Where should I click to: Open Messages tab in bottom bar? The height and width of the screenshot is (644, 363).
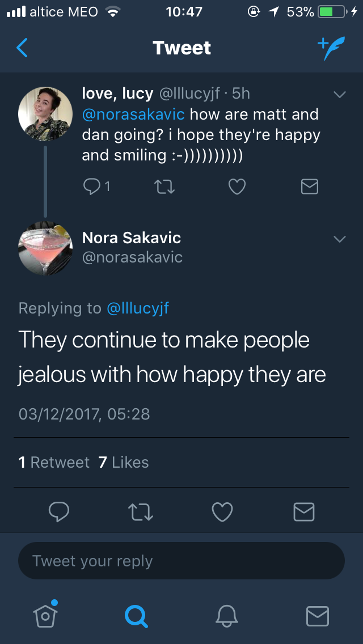pyautogui.click(x=317, y=615)
